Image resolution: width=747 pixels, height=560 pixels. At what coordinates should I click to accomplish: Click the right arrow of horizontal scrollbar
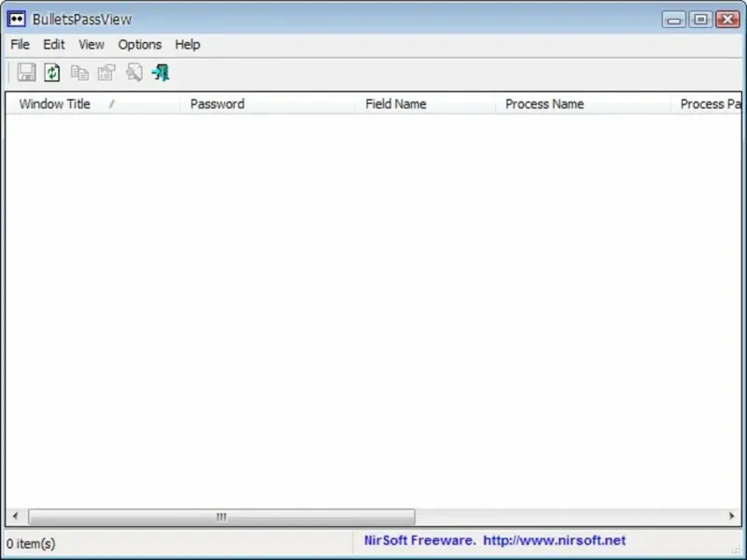pyautogui.click(x=732, y=516)
